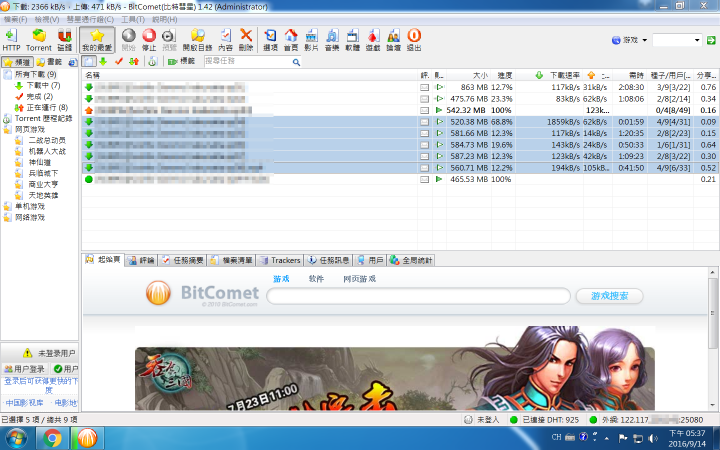Open the 遊戲 games toolbar shortcut
The height and width of the screenshot is (450, 720).
click(x=373, y=40)
